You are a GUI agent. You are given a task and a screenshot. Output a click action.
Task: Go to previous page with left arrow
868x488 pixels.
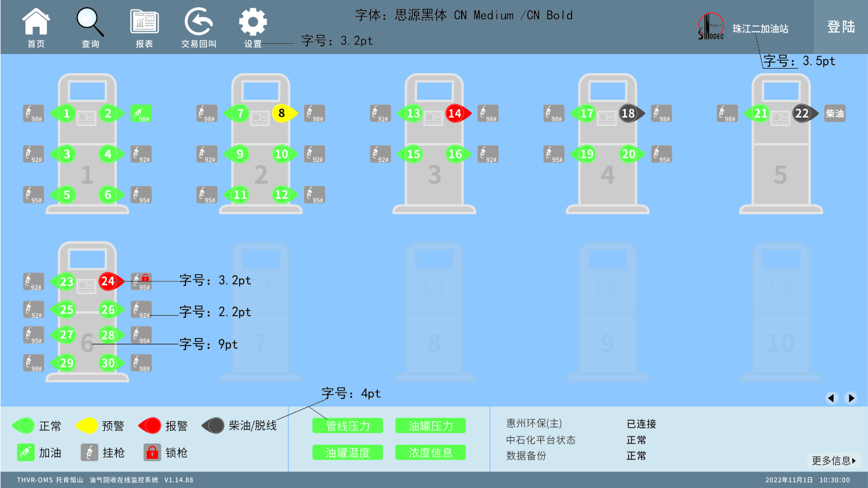pyautogui.click(x=832, y=398)
